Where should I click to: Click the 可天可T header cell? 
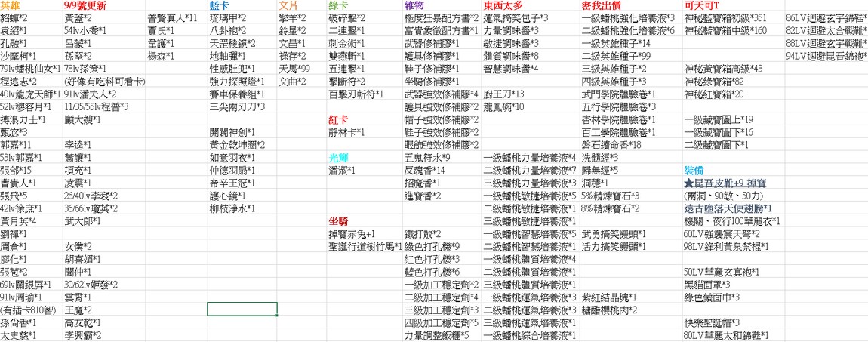(x=702, y=5)
